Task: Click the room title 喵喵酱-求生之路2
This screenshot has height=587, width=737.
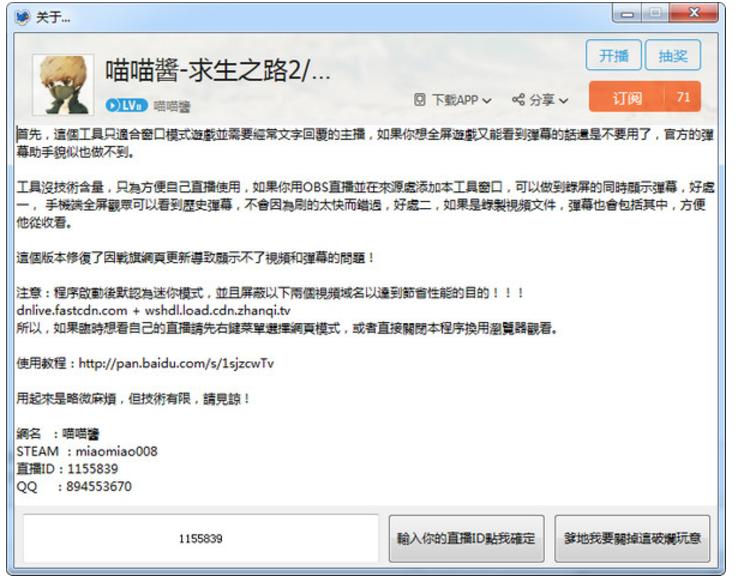Action: point(217,71)
